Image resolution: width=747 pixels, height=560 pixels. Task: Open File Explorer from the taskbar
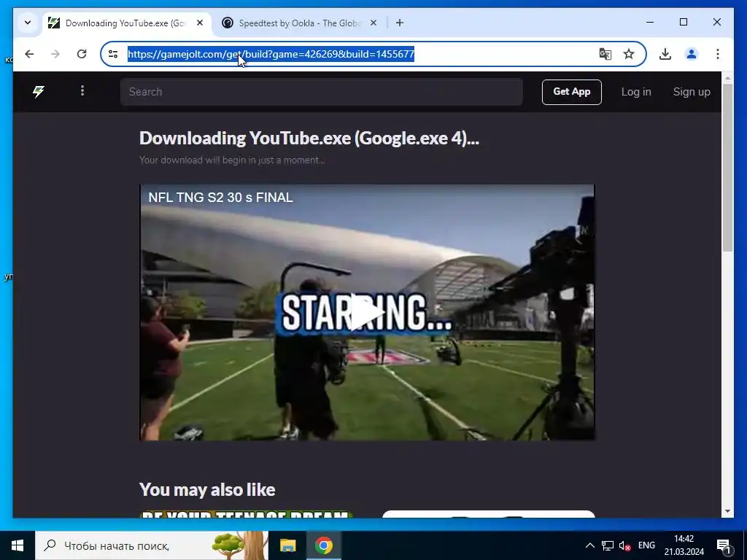(x=287, y=545)
